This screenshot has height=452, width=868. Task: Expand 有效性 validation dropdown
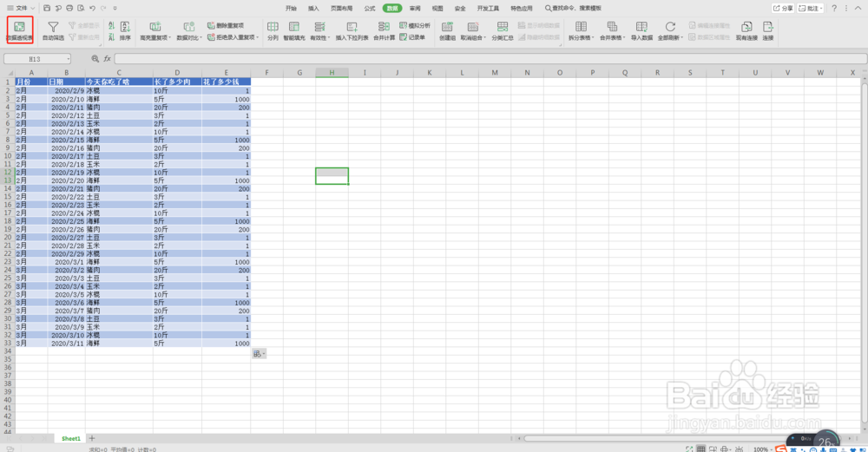click(329, 38)
